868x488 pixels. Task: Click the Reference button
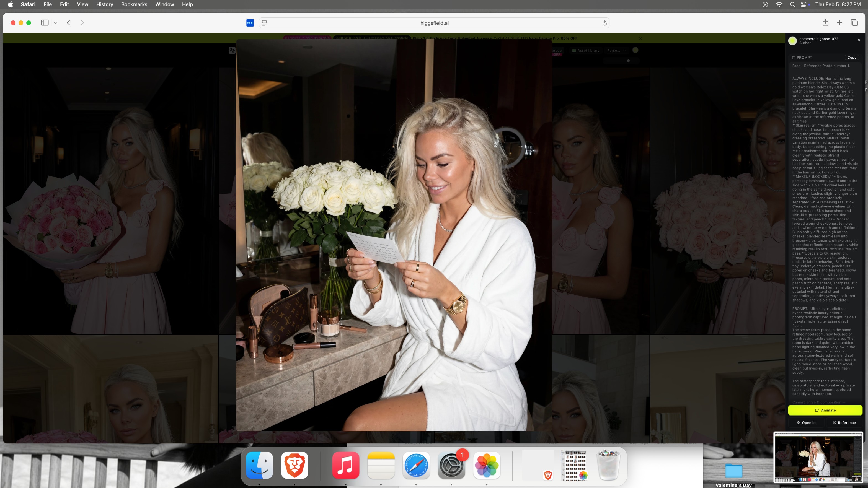844,423
